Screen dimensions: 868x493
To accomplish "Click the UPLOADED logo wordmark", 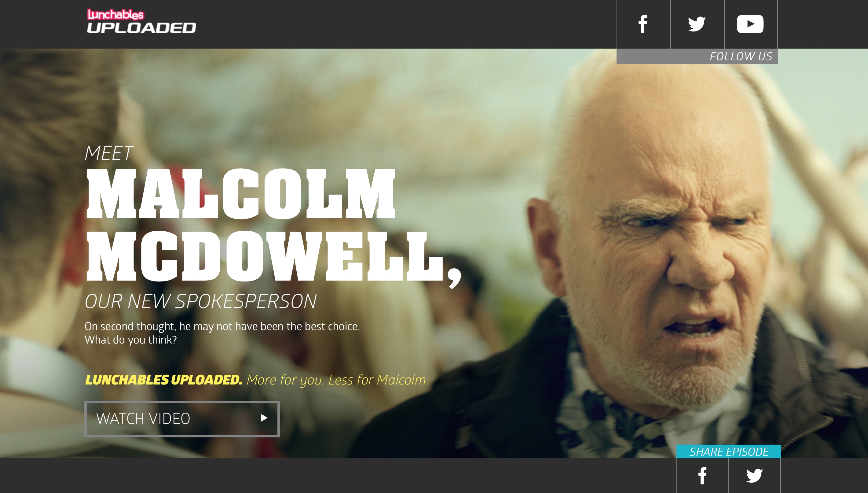I will 141,28.
